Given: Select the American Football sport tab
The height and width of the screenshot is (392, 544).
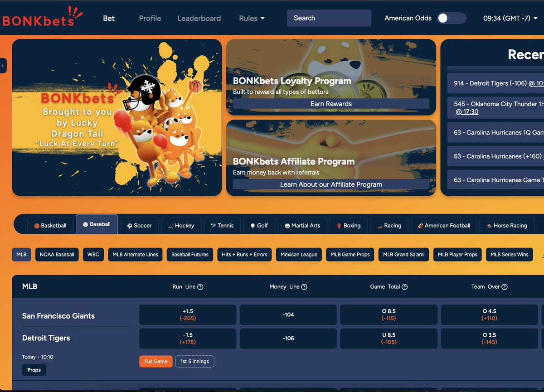Looking at the screenshot, I should coord(444,225).
